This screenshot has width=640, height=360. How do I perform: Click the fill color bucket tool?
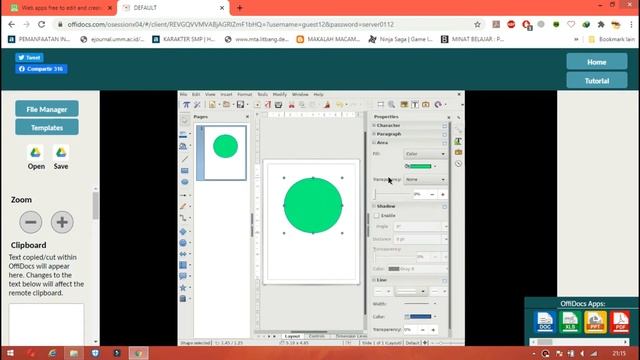click(183, 147)
